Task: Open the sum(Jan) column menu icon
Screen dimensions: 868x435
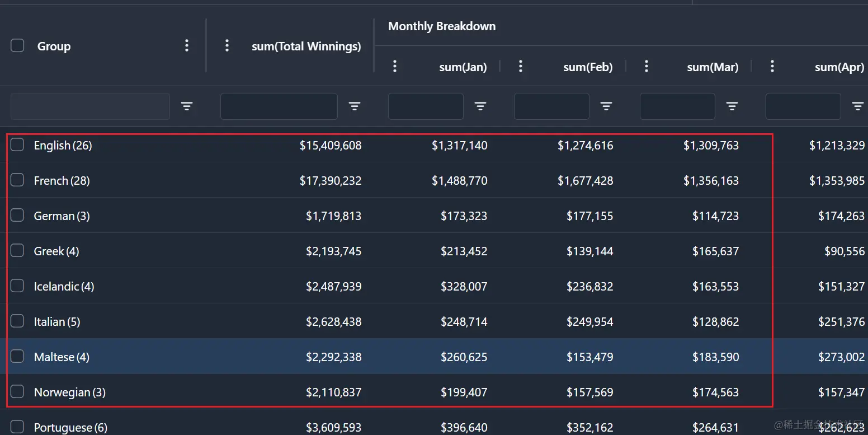Action: (395, 67)
